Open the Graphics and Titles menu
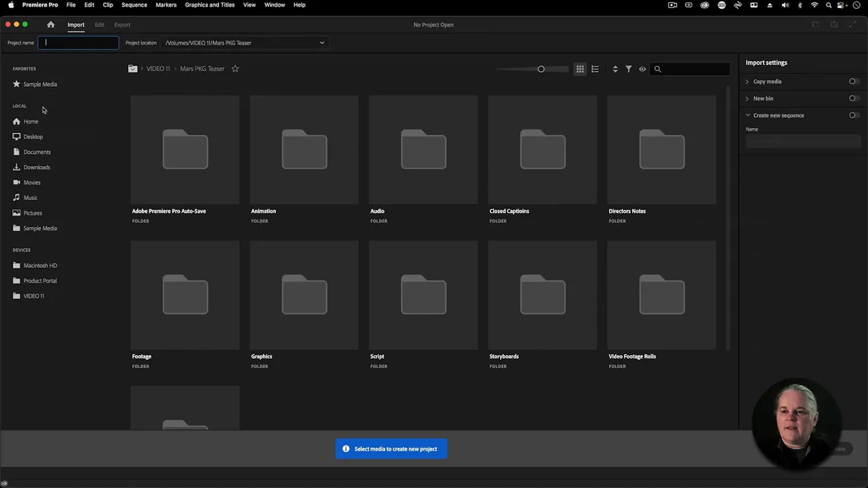The image size is (868, 488). [x=210, y=5]
